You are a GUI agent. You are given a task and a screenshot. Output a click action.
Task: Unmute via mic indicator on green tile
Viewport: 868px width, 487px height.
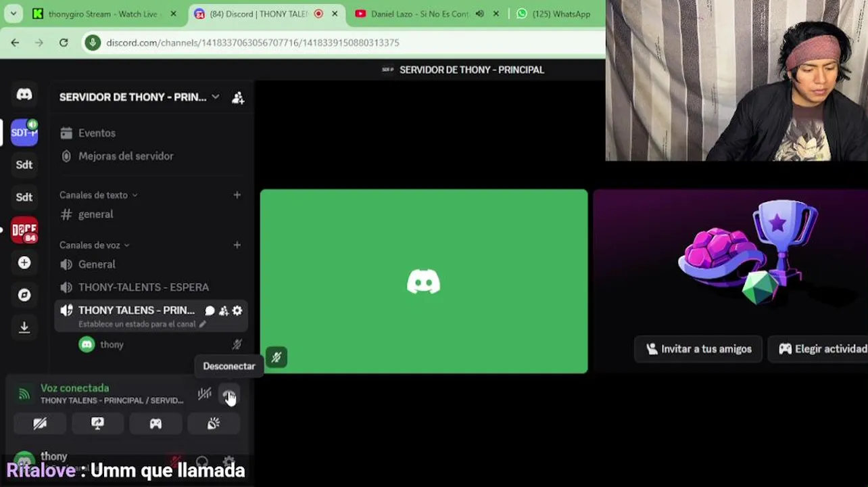click(276, 357)
